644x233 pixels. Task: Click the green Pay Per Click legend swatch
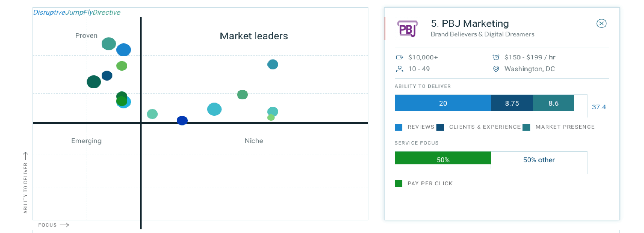399,184
